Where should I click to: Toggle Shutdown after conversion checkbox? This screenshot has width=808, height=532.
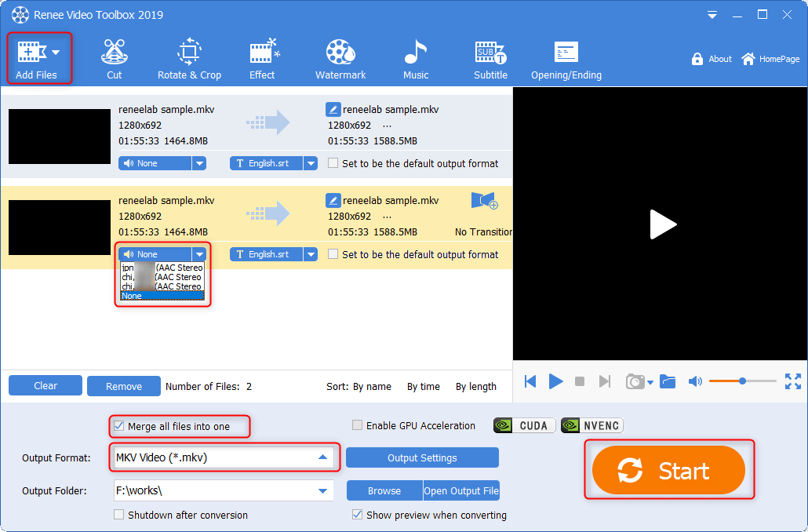119,516
